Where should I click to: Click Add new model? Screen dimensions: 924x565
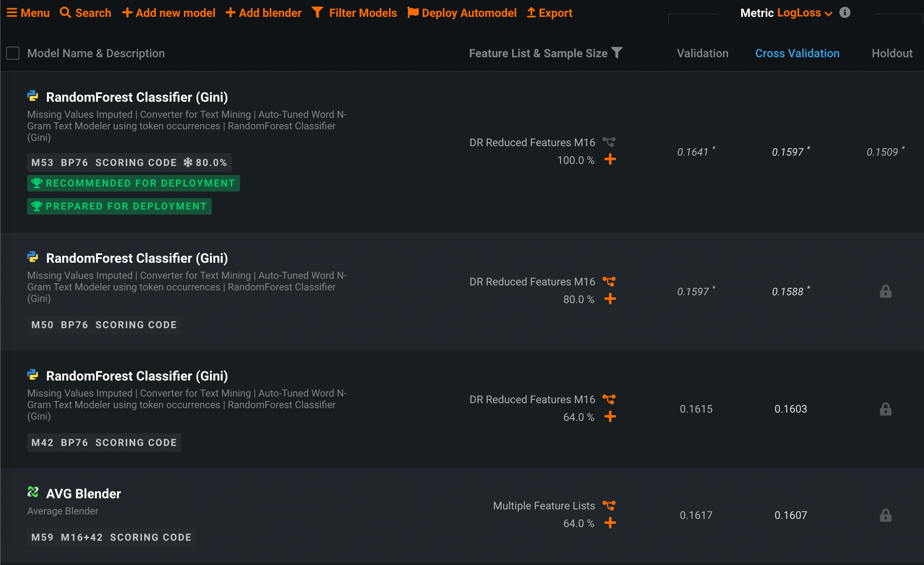pos(169,13)
